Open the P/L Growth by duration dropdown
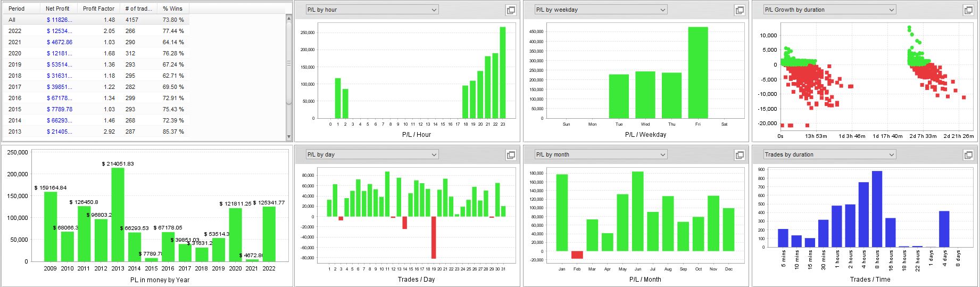The image size is (980, 287). 829,10
